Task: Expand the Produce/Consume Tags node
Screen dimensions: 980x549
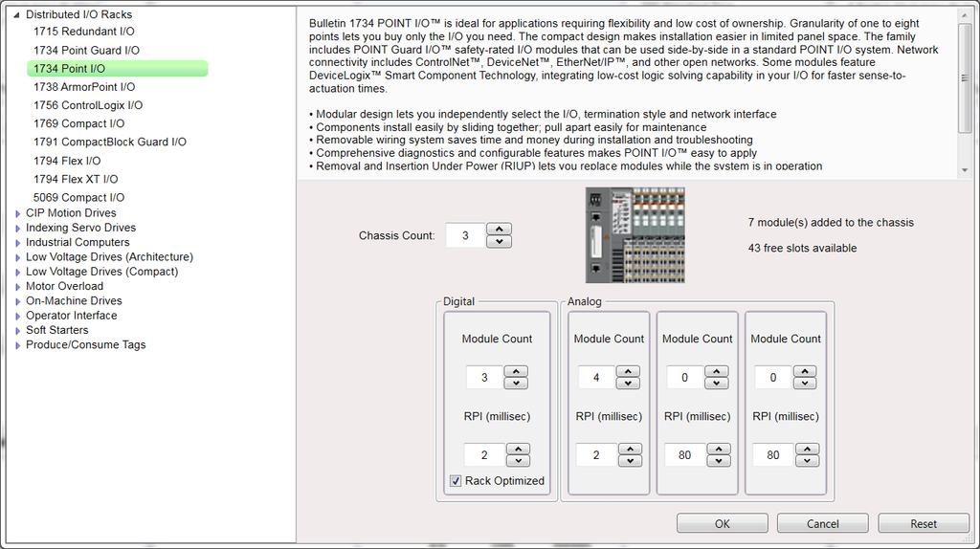Action: coord(17,345)
